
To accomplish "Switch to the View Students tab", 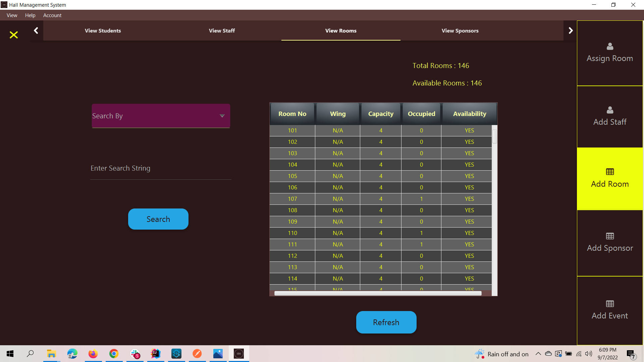I will (x=103, y=31).
